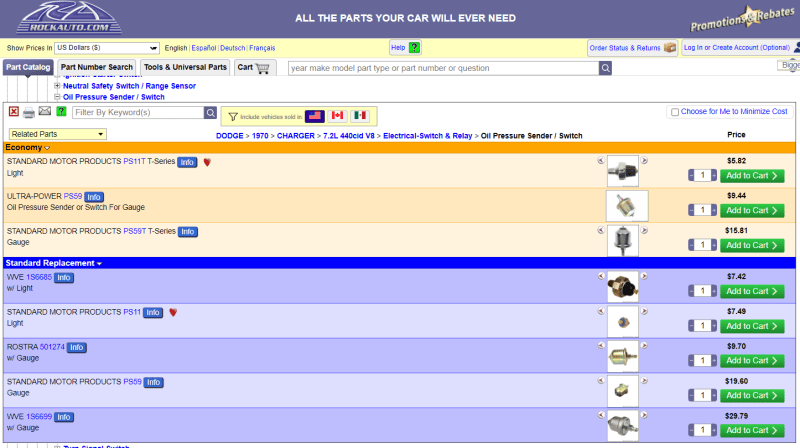Click DODGE in breadcrumb
Viewport: 800px width, 448px height.
[230, 136]
